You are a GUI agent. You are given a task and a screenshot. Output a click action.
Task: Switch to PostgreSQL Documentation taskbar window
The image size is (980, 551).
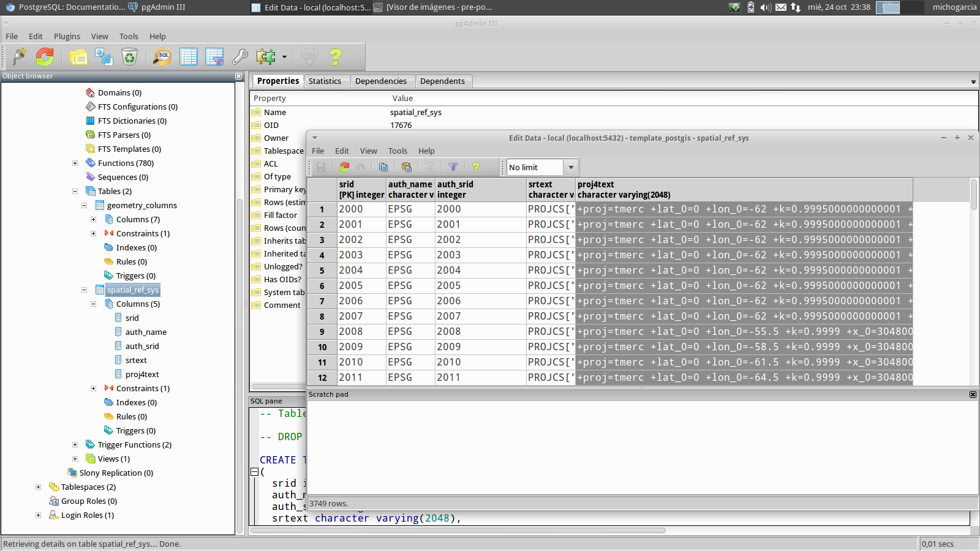coord(66,7)
